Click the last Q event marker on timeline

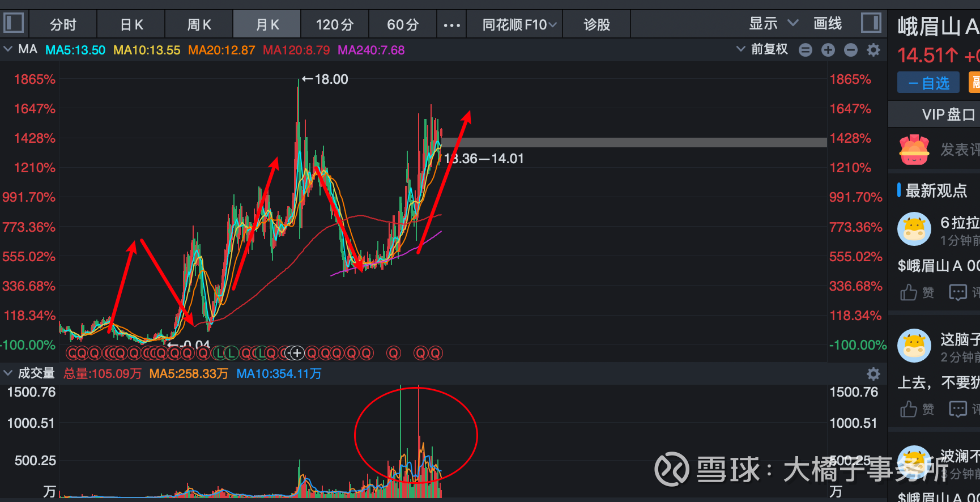435,354
